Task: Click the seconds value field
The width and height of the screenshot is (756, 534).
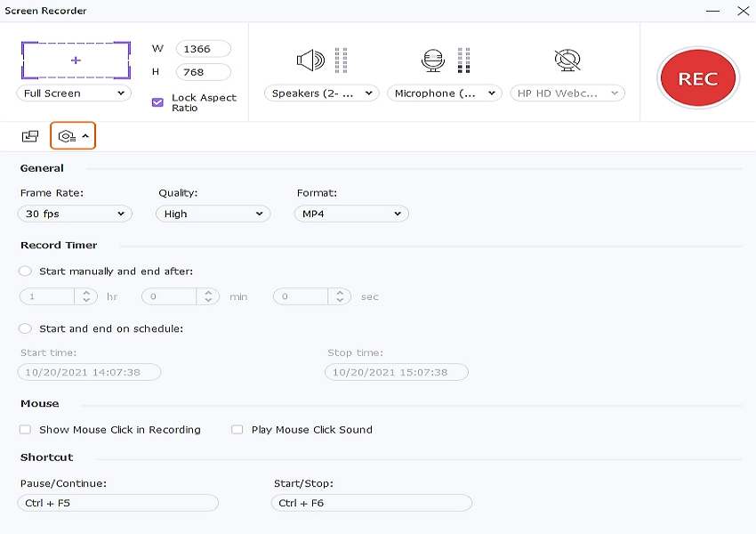Action: (301, 296)
